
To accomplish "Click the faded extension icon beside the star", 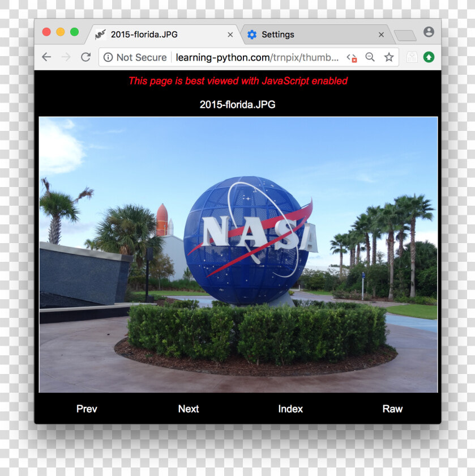I will pyautogui.click(x=412, y=57).
